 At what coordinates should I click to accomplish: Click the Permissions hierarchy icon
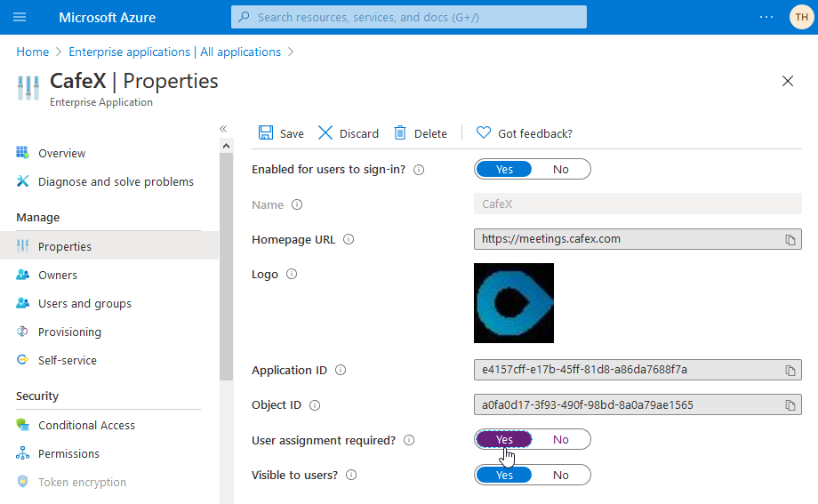pyautogui.click(x=22, y=452)
